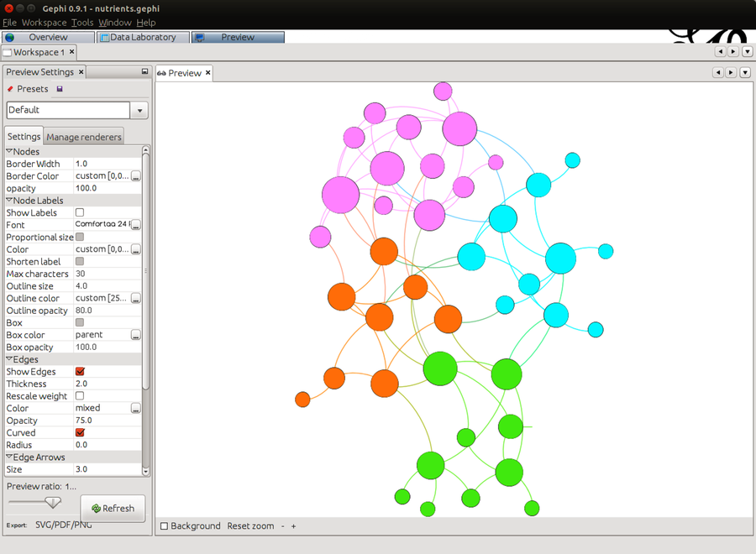Click the Outline size value 4.0

click(x=107, y=286)
